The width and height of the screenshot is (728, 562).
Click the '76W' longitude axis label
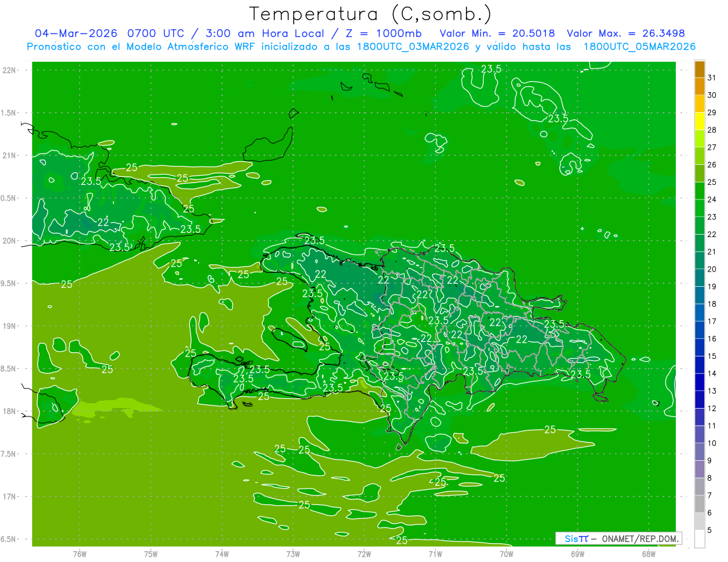[79, 553]
